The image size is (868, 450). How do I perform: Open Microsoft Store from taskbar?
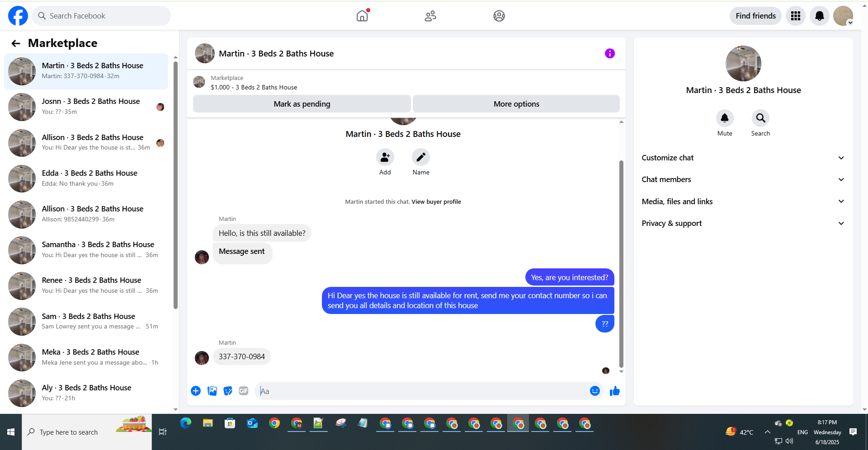(x=230, y=423)
